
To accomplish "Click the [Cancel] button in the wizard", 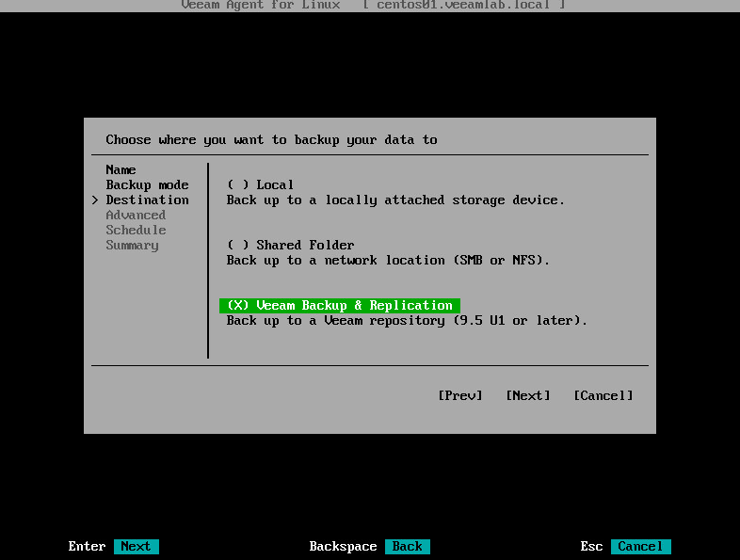I will (x=603, y=395).
